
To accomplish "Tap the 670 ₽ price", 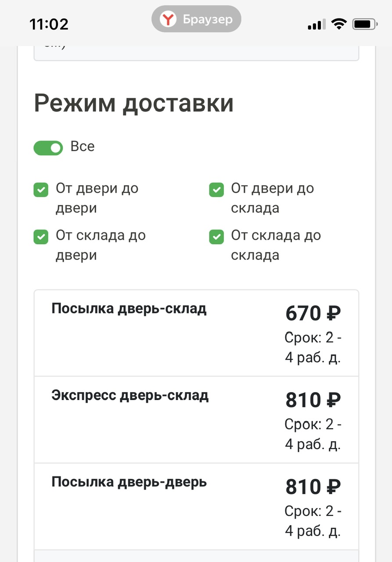I will [x=313, y=313].
